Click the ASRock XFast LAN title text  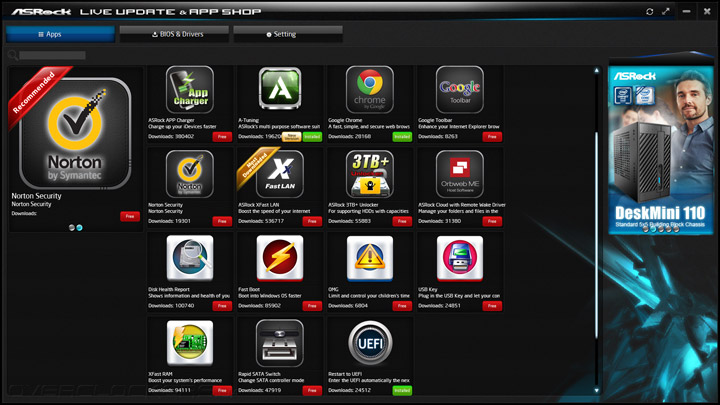259,205
